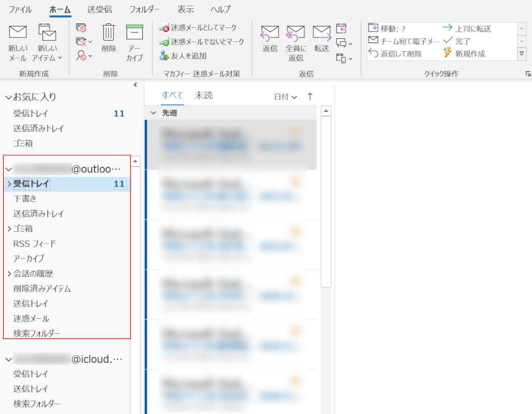Collapse the お気に入り section
The height and width of the screenshot is (414, 532).
point(8,97)
